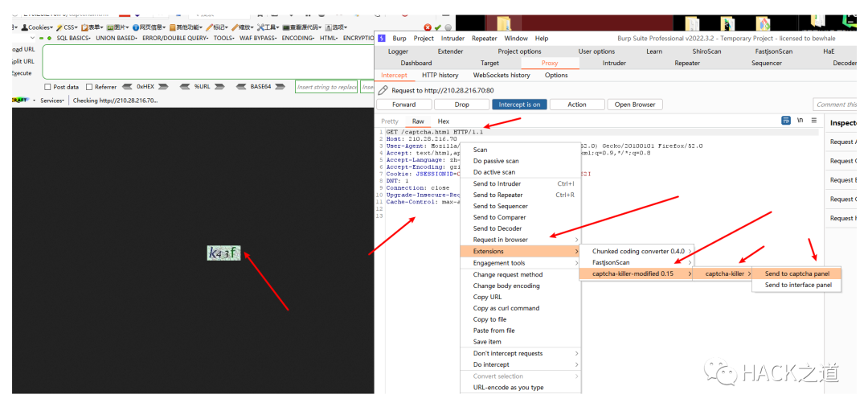Enable the Post data checkbox

pyautogui.click(x=47, y=87)
